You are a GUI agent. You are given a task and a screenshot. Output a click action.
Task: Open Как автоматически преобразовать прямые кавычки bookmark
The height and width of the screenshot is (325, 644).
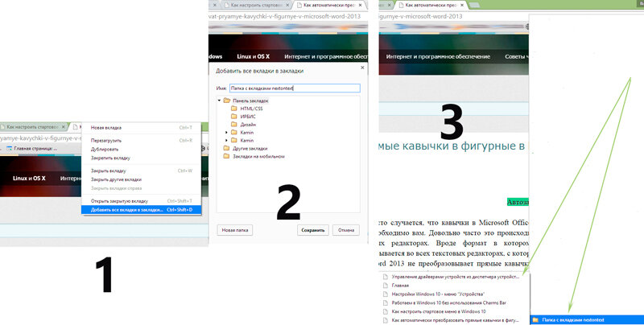(x=455, y=320)
